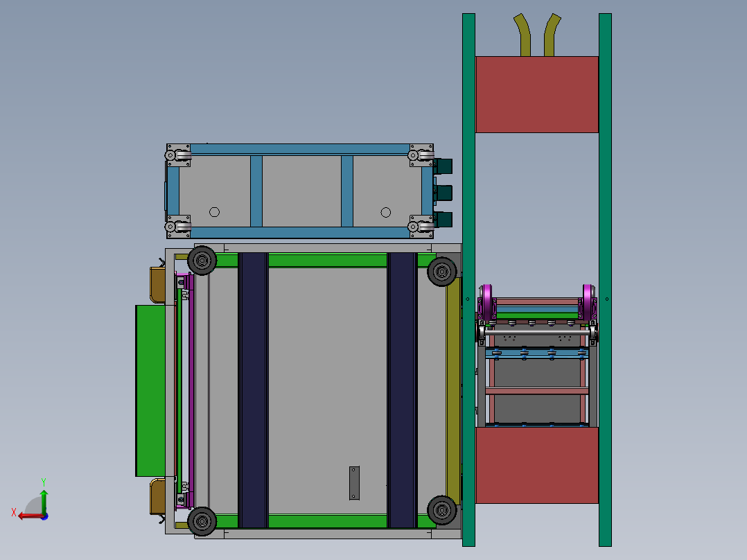This screenshot has height=560, width=747.
Task: Select the lower red panel between green rails
Action: pos(537,465)
